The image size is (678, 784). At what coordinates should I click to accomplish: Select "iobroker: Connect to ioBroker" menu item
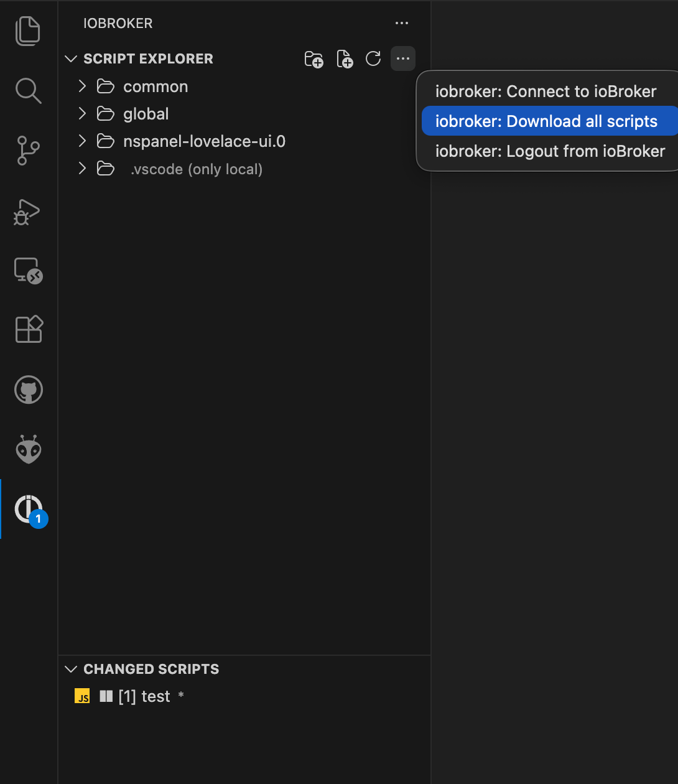[546, 91]
